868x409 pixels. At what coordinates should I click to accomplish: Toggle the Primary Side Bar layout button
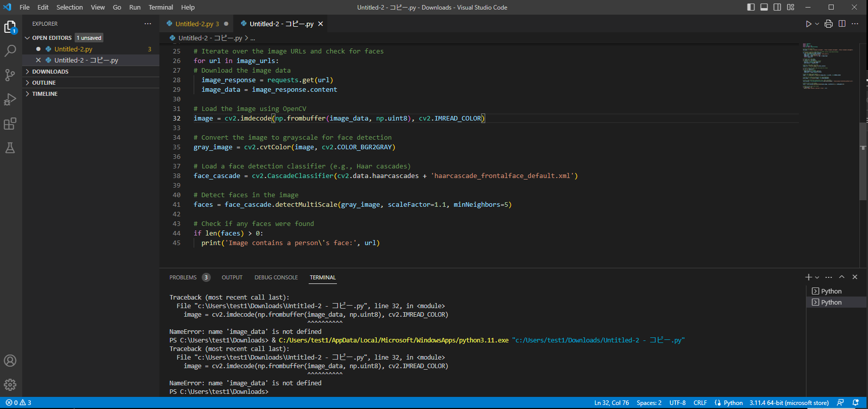pos(751,7)
